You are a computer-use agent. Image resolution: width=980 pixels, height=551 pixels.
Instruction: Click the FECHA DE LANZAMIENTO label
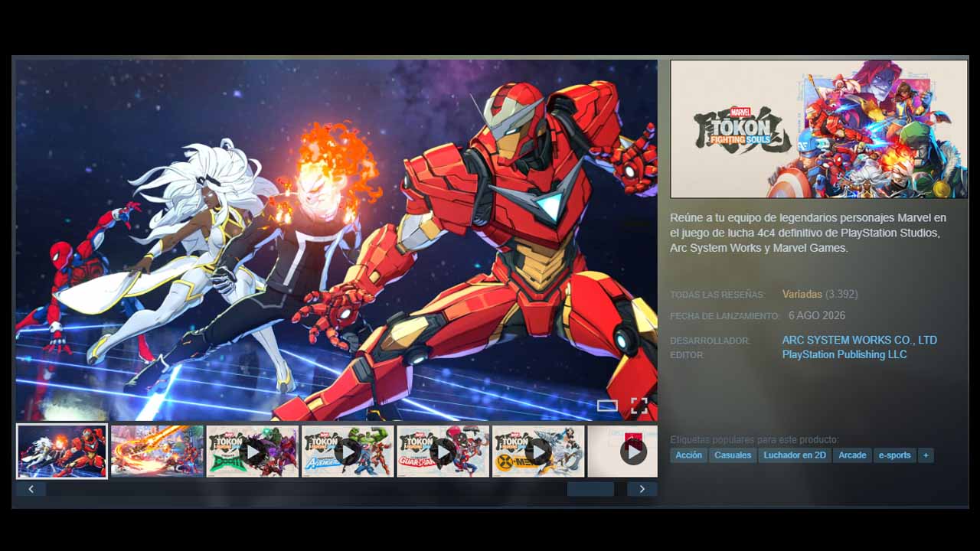[x=724, y=316]
